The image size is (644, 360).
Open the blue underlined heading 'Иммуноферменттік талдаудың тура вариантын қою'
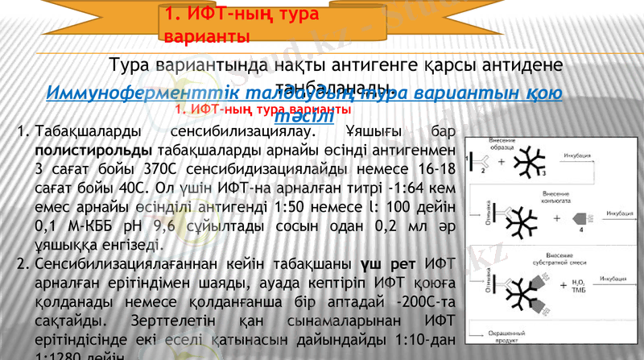tap(304, 93)
